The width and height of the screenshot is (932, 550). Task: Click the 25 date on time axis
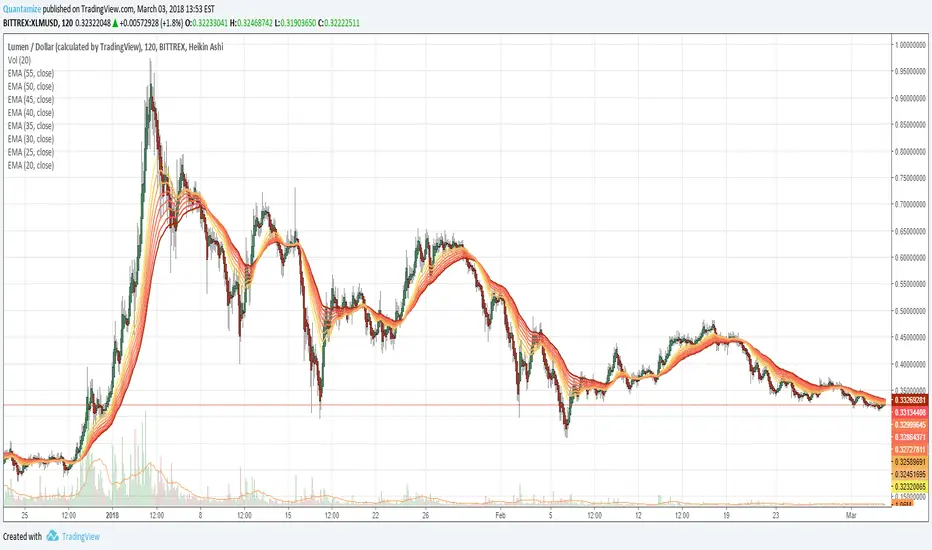pyautogui.click(x=24, y=516)
